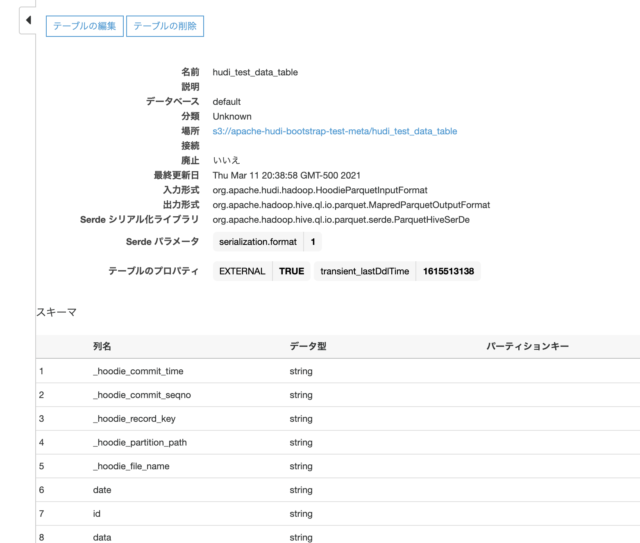Viewport: 640px width, 543px height.
Task: Click the transient_lastDdlTime property key
Action: [364, 271]
